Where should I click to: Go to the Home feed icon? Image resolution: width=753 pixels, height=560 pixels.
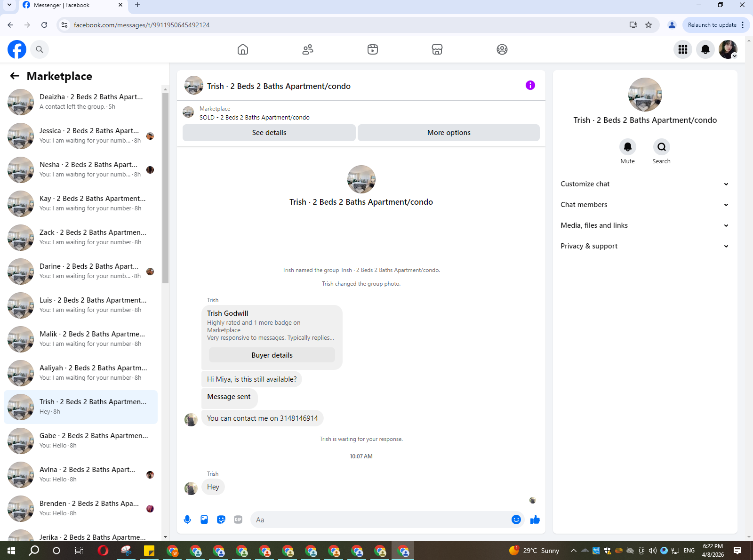coord(243,49)
